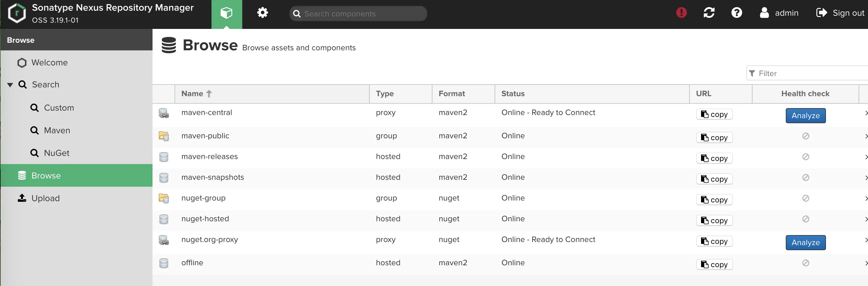Open the Help question mark icon
This screenshot has width=868, height=286.
pos(737,13)
